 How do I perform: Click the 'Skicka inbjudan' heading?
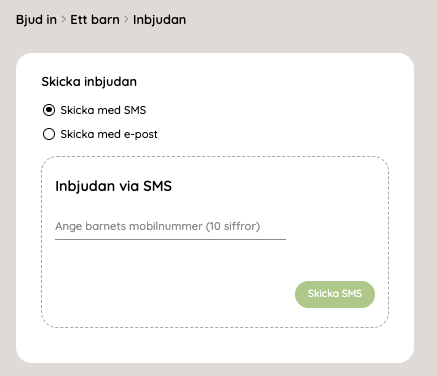(x=89, y=82)
